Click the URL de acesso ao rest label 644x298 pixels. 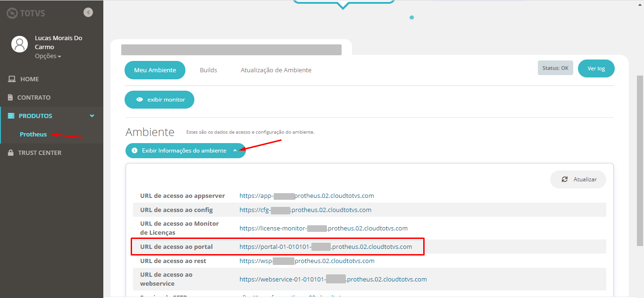click(173, 261)
